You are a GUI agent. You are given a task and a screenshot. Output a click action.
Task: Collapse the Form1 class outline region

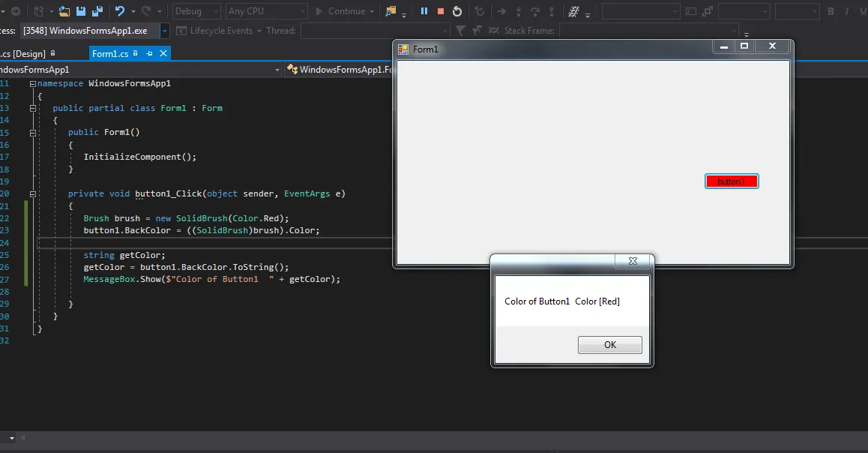pos(32,108)
